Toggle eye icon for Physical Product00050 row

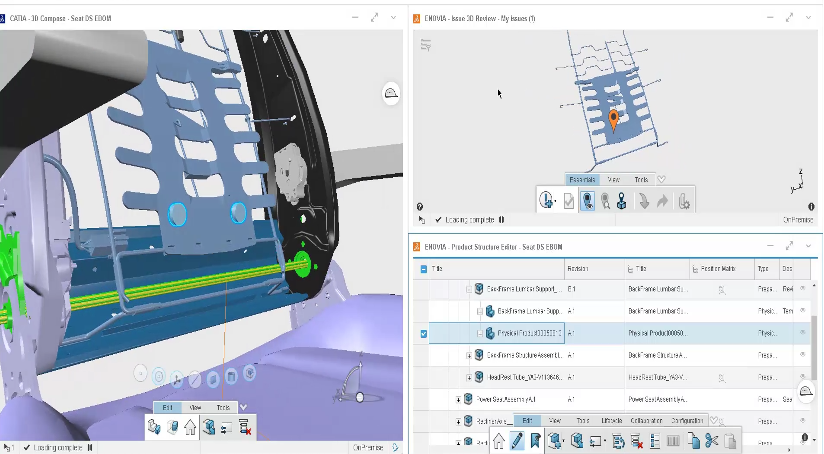tap(802, 333)
